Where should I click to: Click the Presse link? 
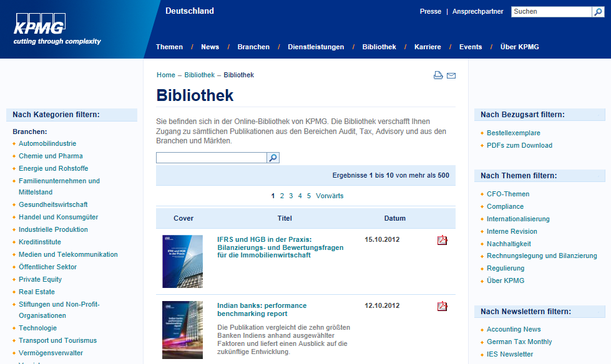pos(430,12)
